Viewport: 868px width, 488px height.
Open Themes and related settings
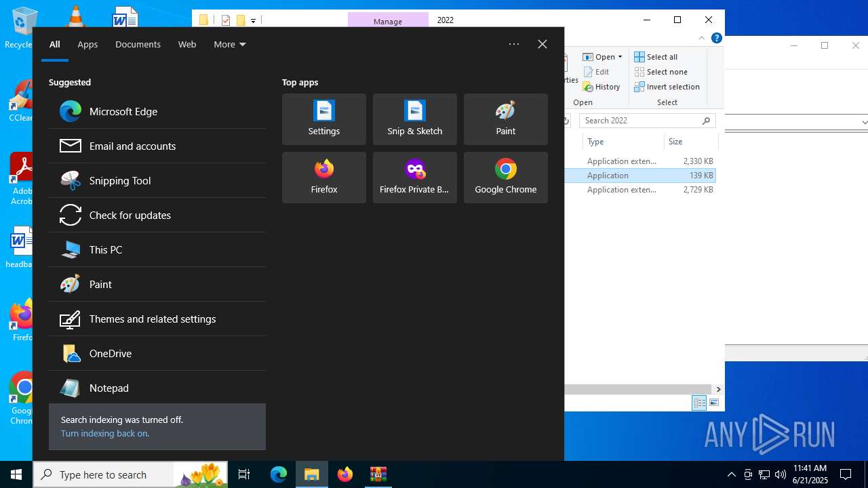click(157, 319)
